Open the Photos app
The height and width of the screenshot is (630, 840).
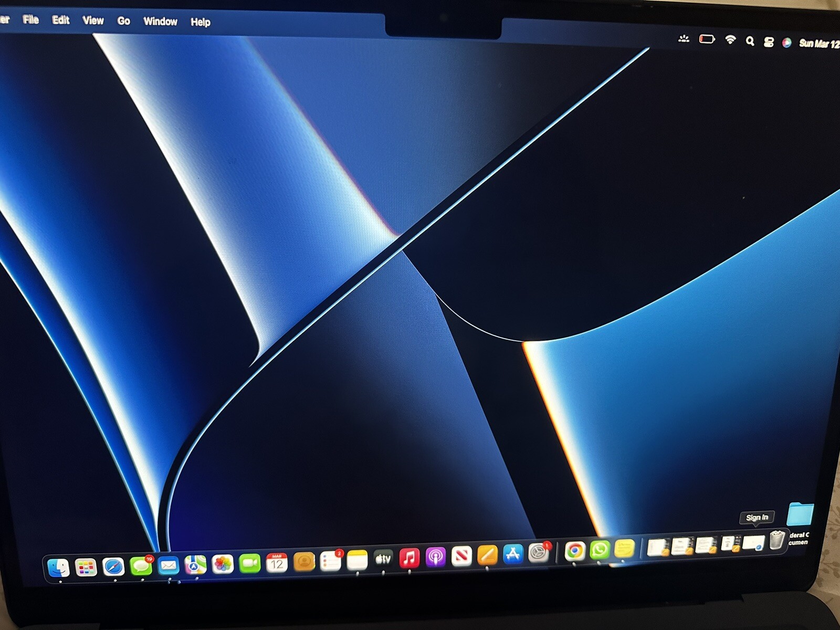pos(223,564)
